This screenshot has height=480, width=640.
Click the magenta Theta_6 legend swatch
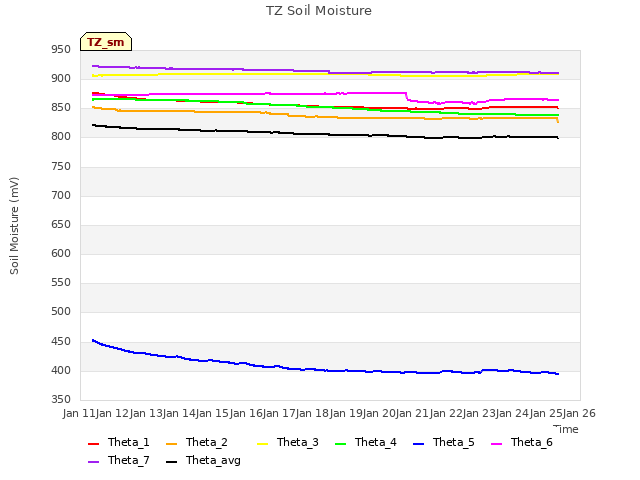click(496, 444)
